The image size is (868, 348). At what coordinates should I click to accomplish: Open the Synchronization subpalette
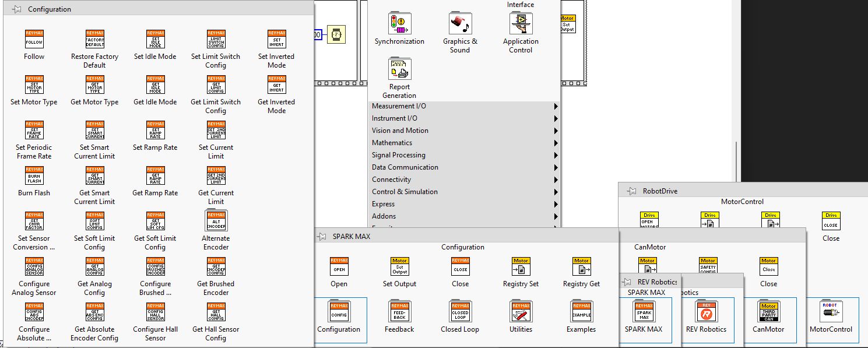(x=400, y=23)
